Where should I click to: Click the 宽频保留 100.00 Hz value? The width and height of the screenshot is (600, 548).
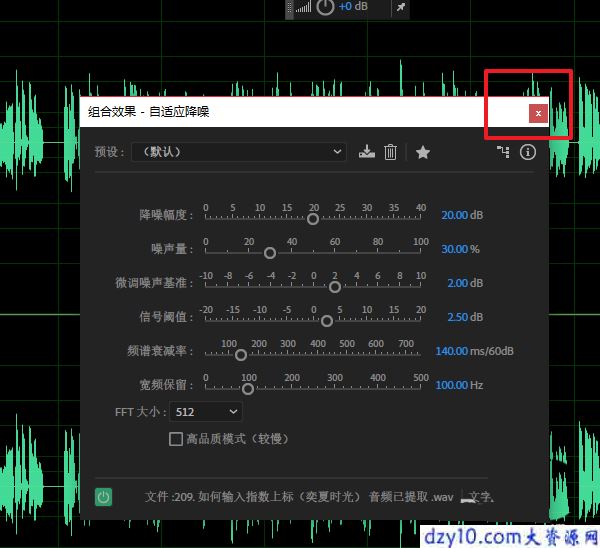(x=452, y=385)
